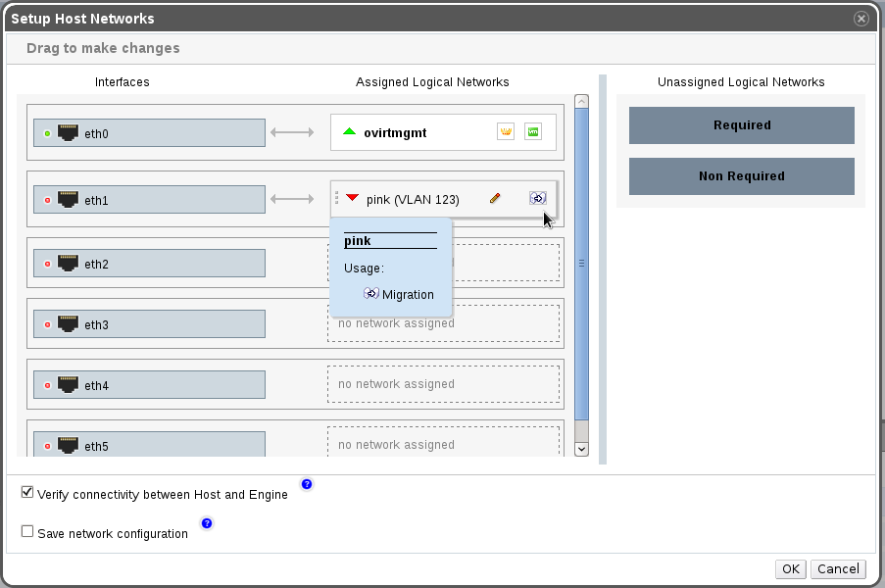This screenshot has width=885, height=588.
Task: Click the red status dot on eth1
Action: pos(47,201)
